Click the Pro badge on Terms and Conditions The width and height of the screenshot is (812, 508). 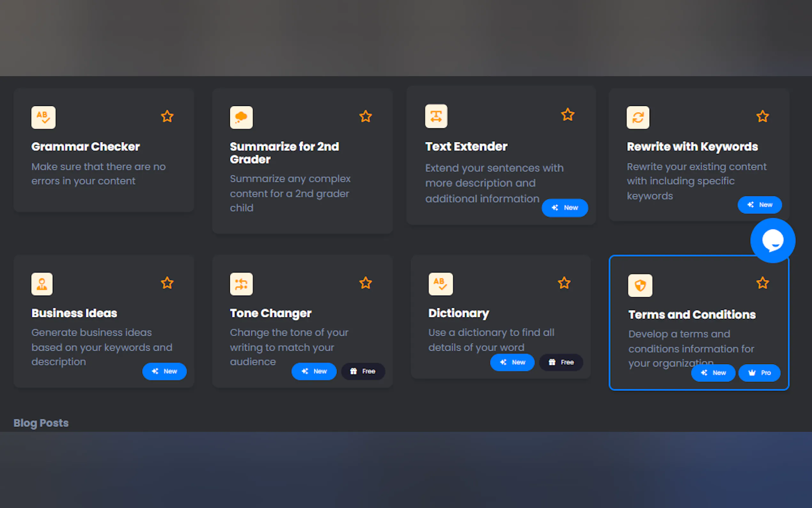coord(759,373)
